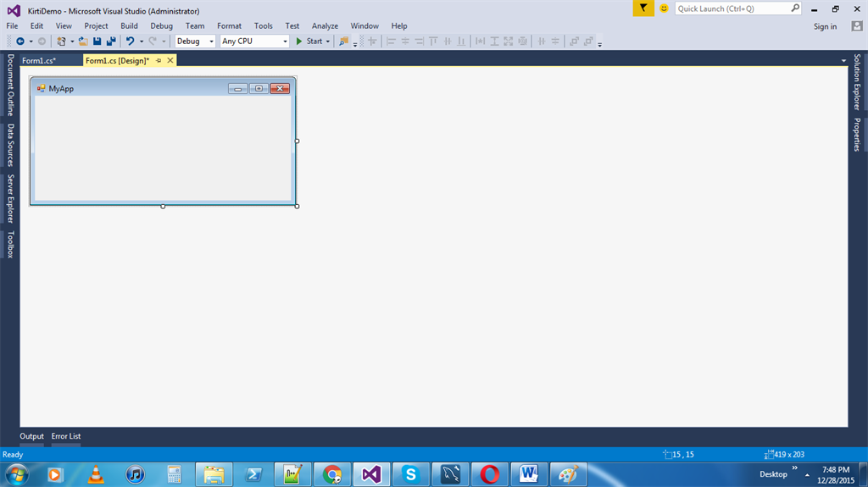Expand the Server Explorer side panel
Viewport: 868px width, 487px height.
click(10, 199)
